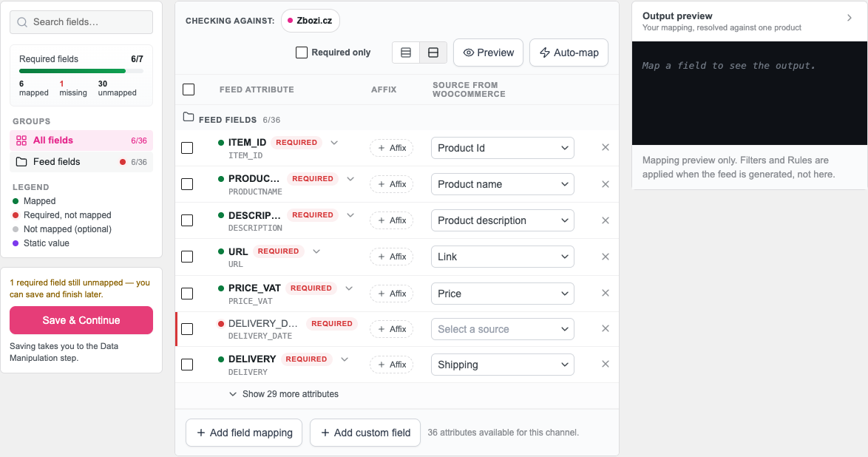Switch to comfortable row view icon

(x=433, y=53)
